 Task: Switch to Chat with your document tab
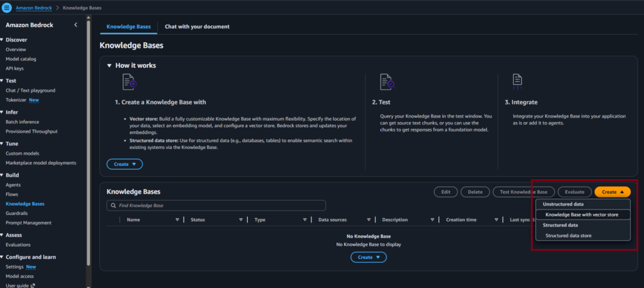click(197, 27)
